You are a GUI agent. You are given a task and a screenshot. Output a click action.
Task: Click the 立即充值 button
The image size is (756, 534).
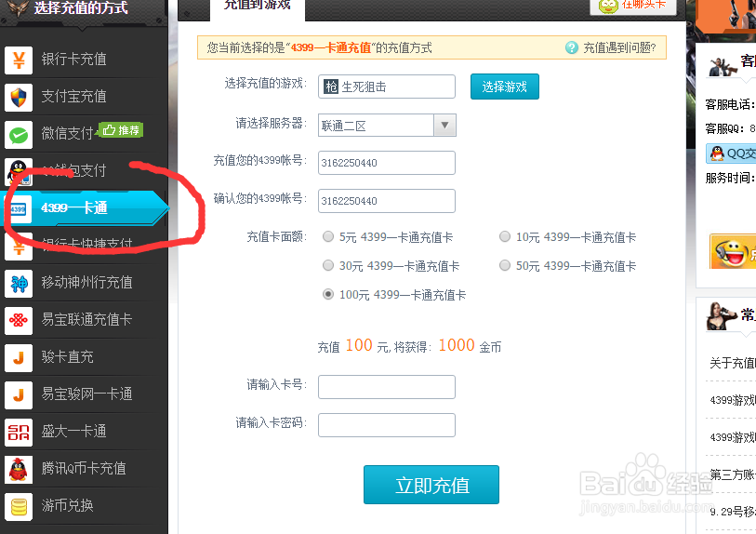[x=431, y=485]
